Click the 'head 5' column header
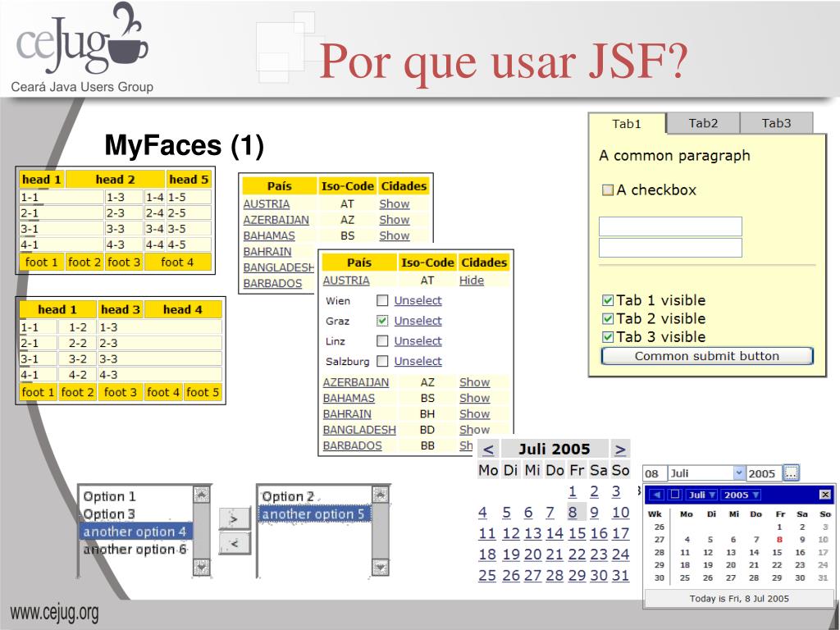 189,180
